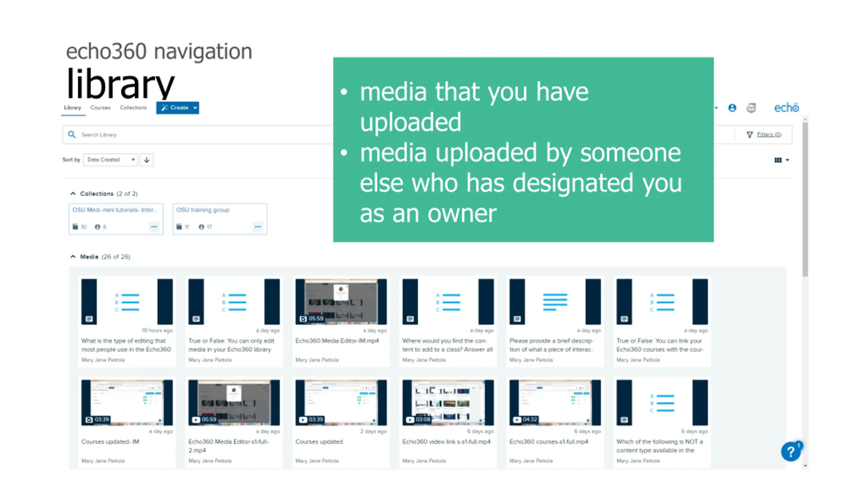This screenshot has height=488, width=868.
Task: Click the Courses updated- IM title
Action: [110, 442]
